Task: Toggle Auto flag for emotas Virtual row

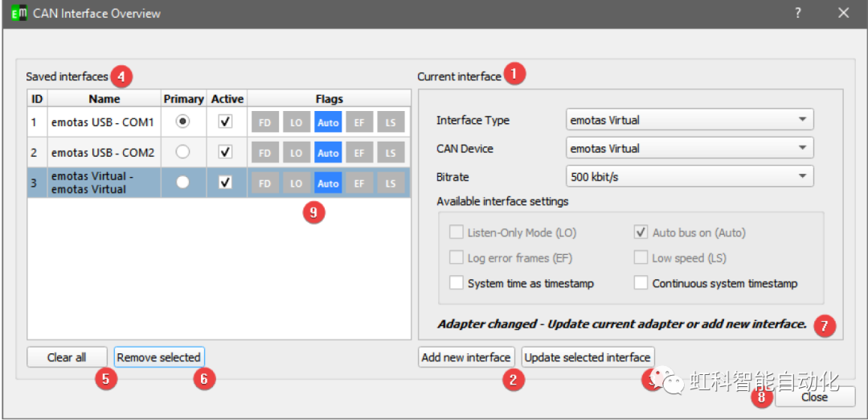Action: tap(328, 183)
